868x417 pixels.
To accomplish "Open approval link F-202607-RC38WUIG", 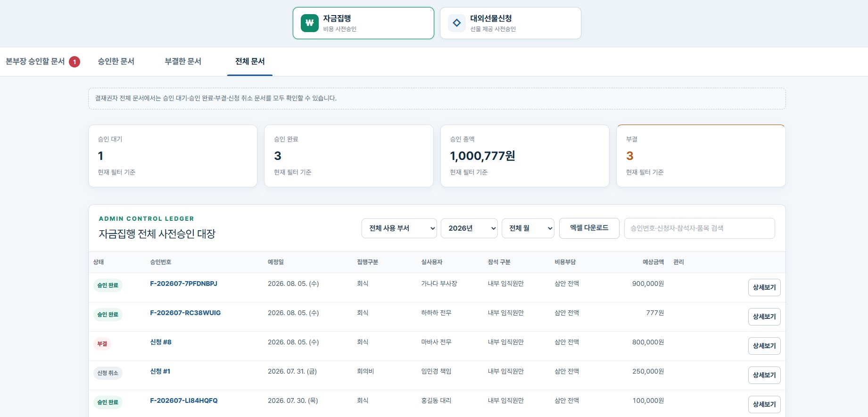I will pyautogui.click(x=185, y=313).
